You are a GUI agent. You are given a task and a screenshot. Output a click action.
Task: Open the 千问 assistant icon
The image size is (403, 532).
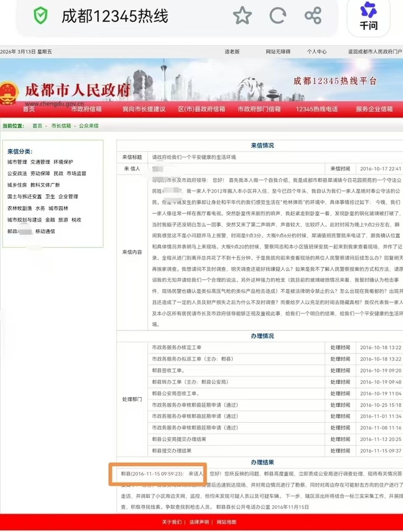tap(368, 16)
